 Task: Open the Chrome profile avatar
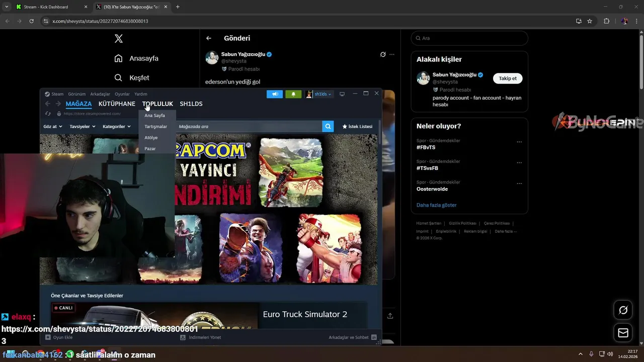tap(624, 21)
